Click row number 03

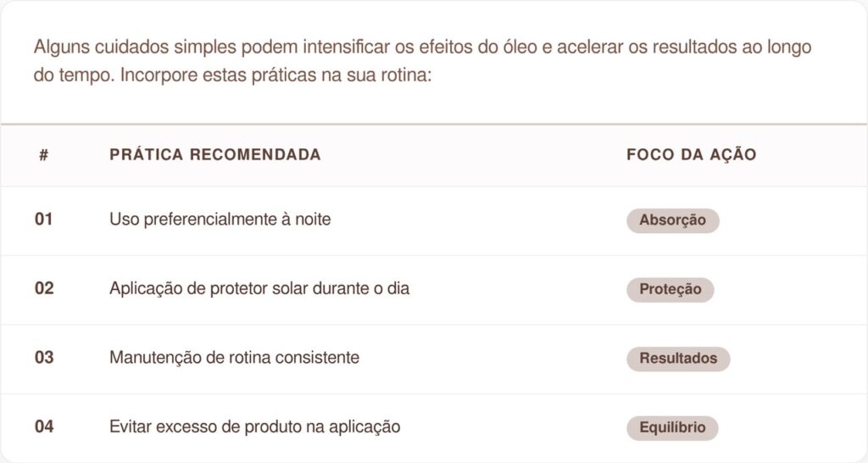point(44,358)
